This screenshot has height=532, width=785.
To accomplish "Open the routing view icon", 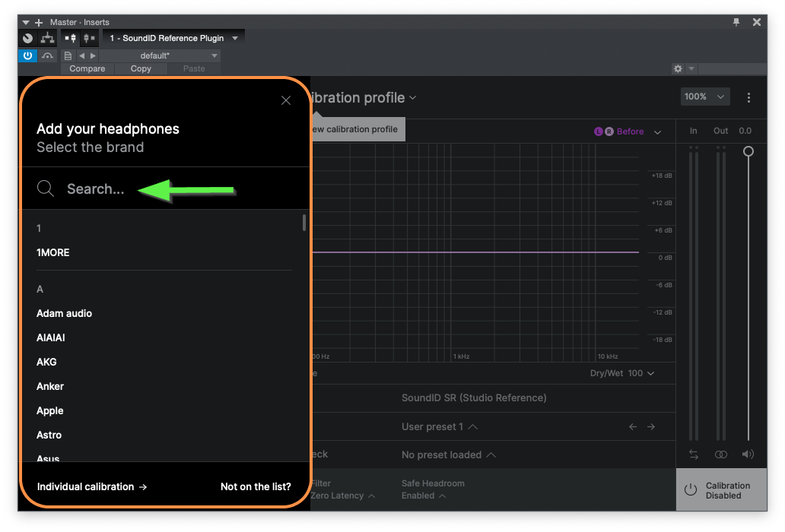I will [x=48, y=38].
